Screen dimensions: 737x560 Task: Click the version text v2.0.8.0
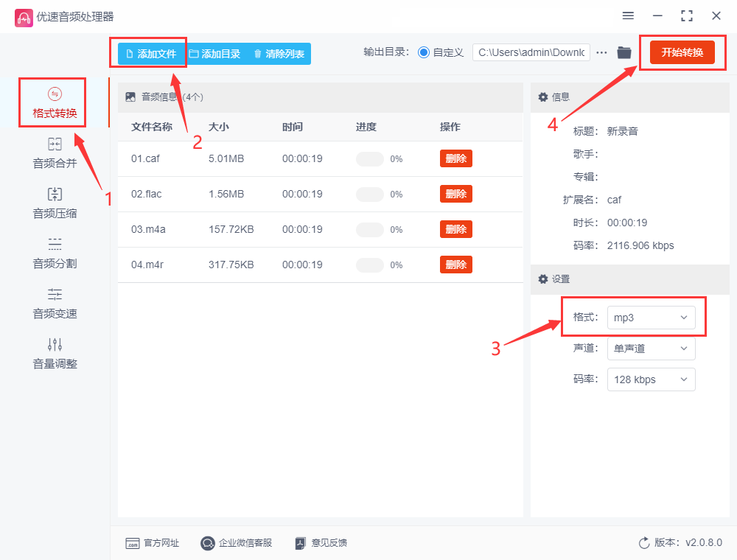click(704, 542)
